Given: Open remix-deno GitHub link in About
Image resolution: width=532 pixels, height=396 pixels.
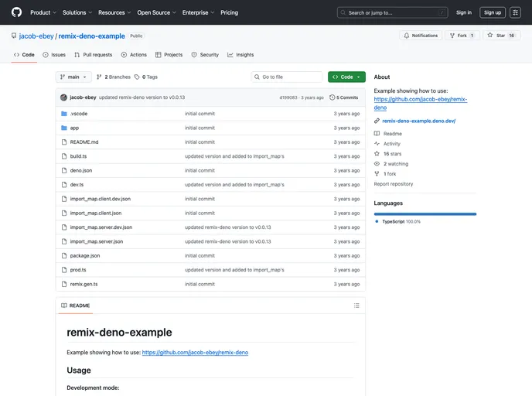Looking at the screenshot, I should coord(421,103).
